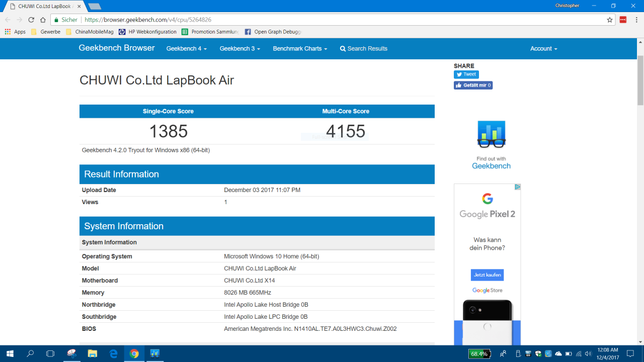This screenshot has height=362, width=644.
Task: Launch Microsoft Edge from the taskbar
Action: click(113, 353)
